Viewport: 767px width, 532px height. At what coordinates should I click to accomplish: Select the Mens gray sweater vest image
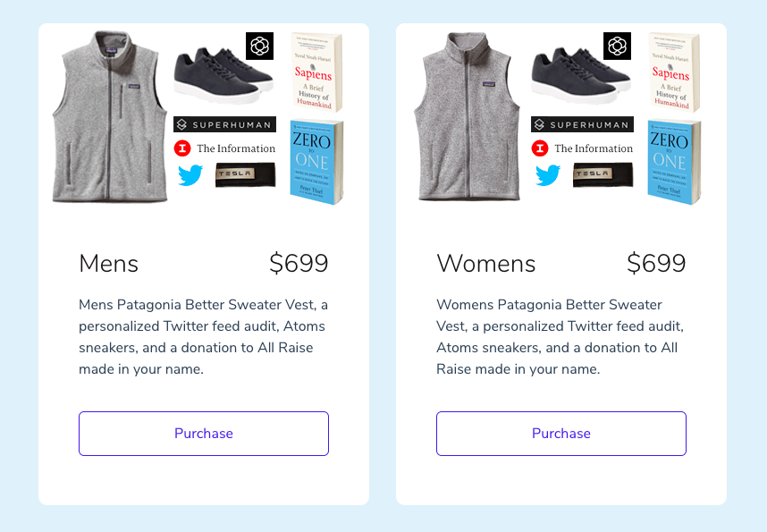pos(111,116)
